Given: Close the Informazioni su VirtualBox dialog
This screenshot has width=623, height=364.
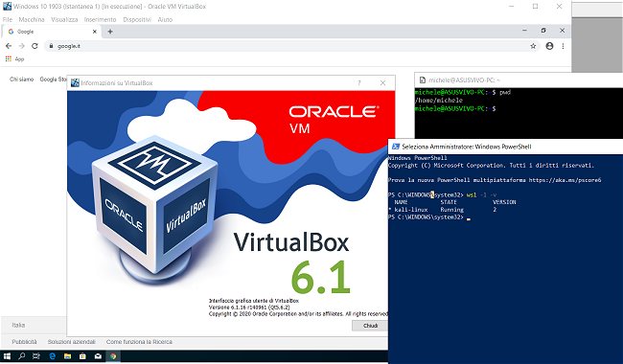Looking at the screenshot, I should [x=382, y=83].
